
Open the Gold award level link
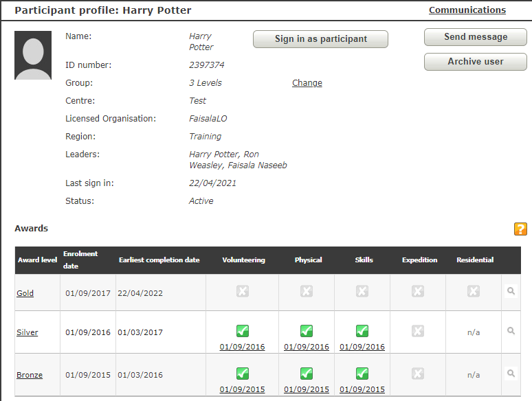tap(25, 293)
